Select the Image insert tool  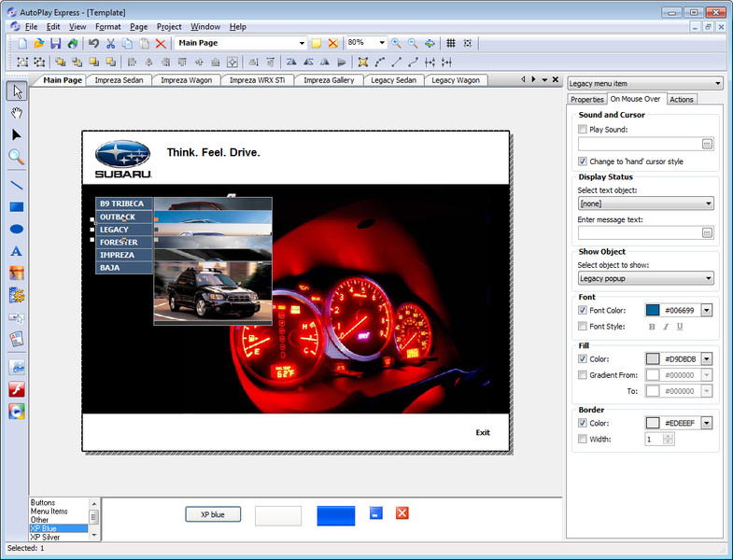click(17, 273)
